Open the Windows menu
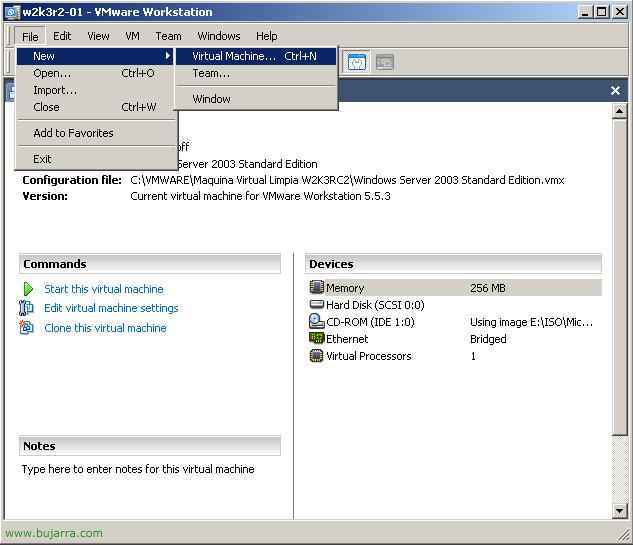 click(x=219, y=36)
